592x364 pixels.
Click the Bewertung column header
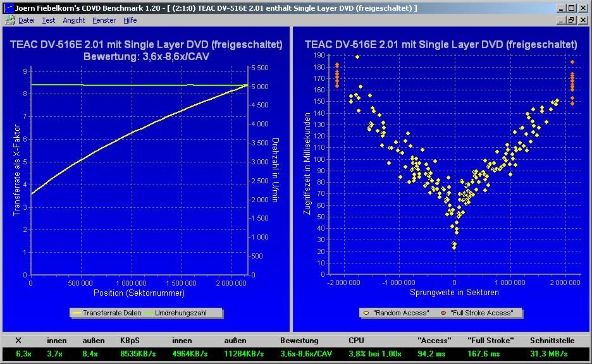pyautogui.click(x=299, y=340)
